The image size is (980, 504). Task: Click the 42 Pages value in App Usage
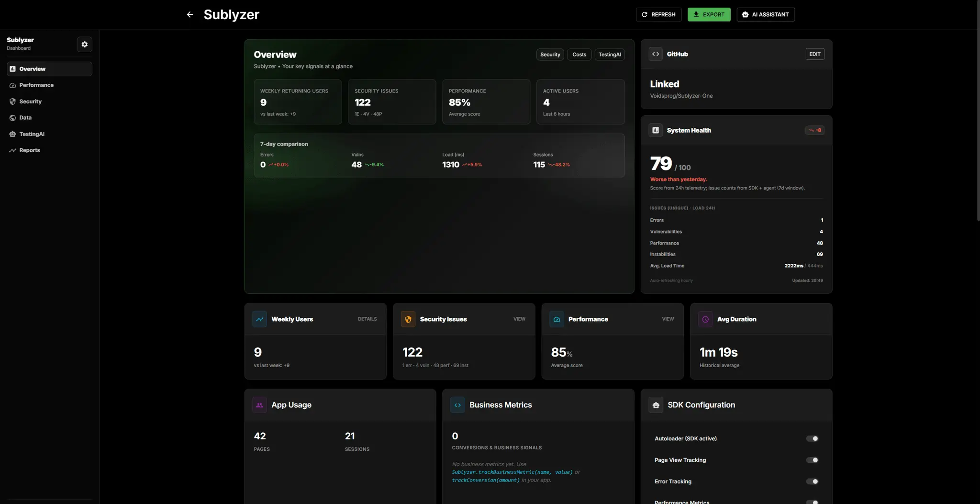pos(260,436)
